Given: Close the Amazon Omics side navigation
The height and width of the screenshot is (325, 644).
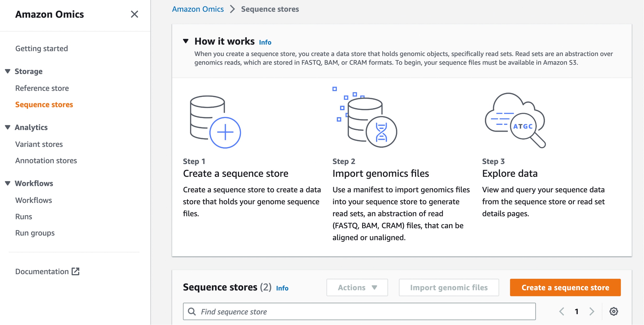Looking at the screenshot, I should pos(134,14).
